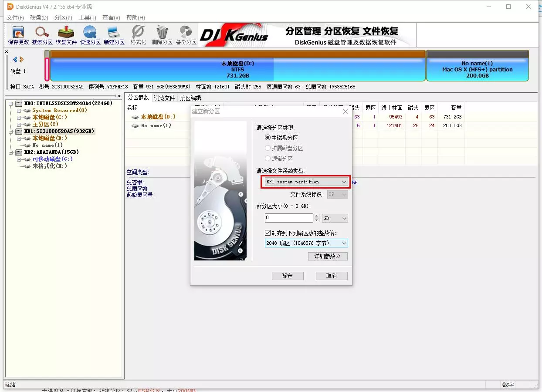
Task: Select 扩展磁盘分区 radio button
Action: click(268, 148)
